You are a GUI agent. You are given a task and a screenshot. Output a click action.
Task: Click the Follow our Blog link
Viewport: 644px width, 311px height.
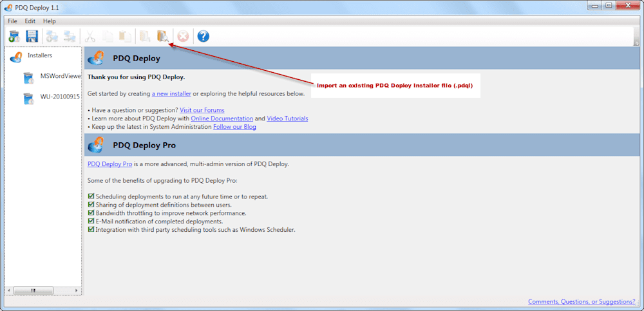(234, 127)
